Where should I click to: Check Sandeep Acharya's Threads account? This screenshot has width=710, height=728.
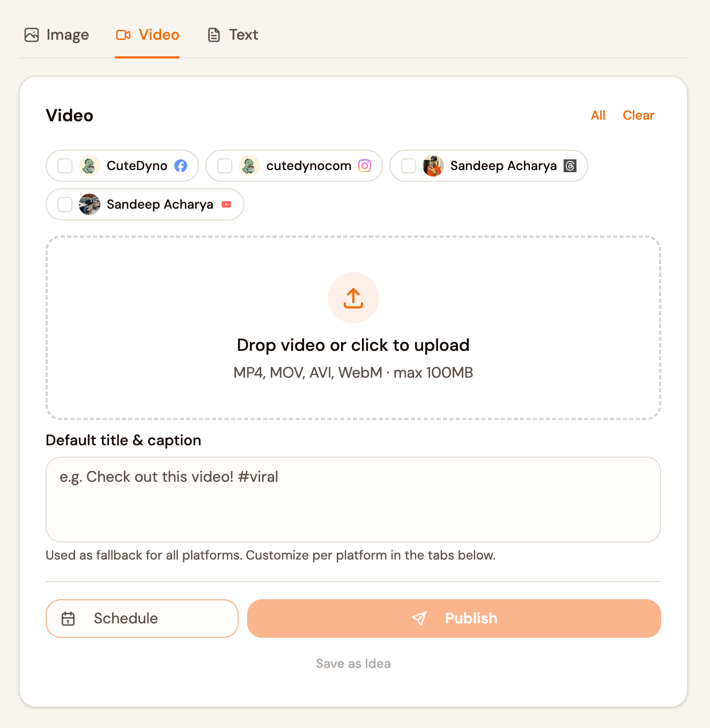tap(409, 166)
